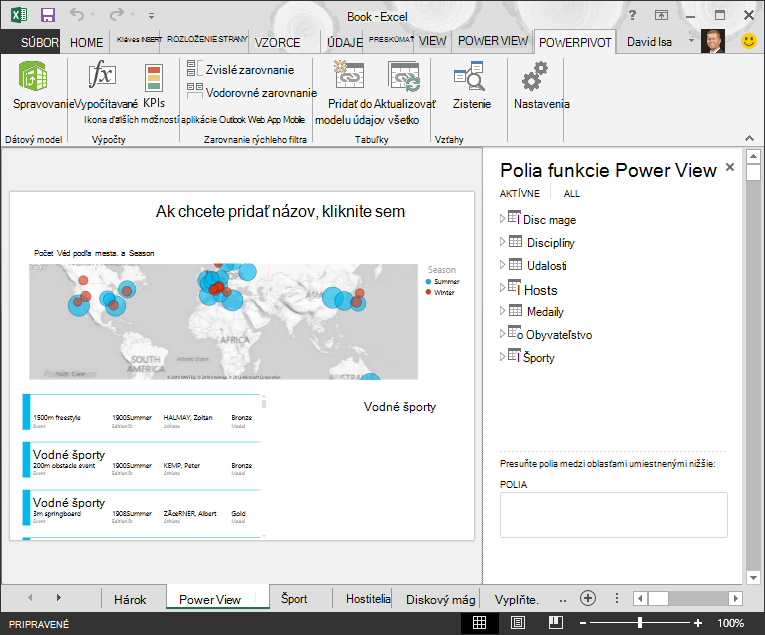
Task: Switch to the ÚDAJE ribbon tab
Action: (344, 42)
